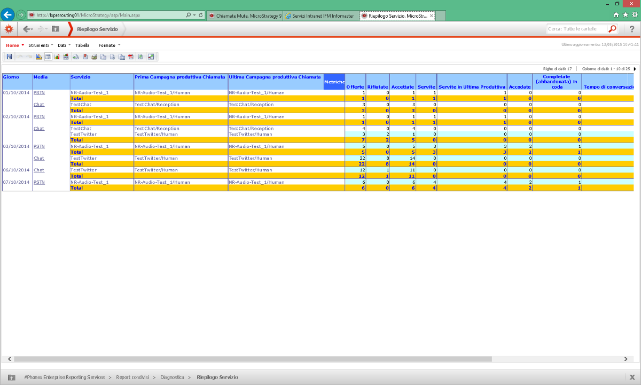Click the PSTN link for 02/10/2014
The height and width of the screenshot is (385, 641).
point(39,116)
